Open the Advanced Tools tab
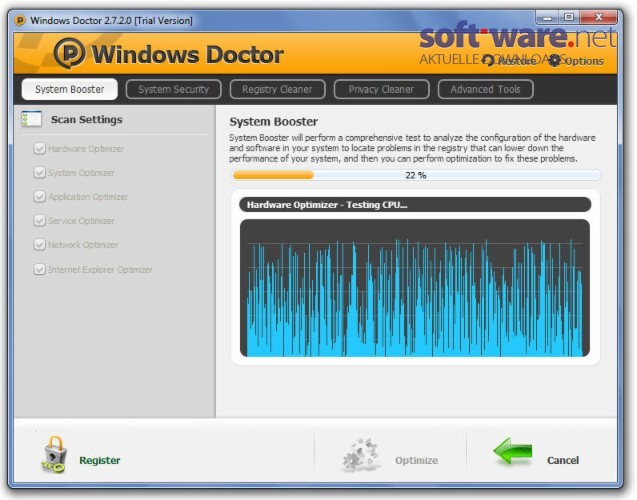637x500 pixels. click(485, 89)
